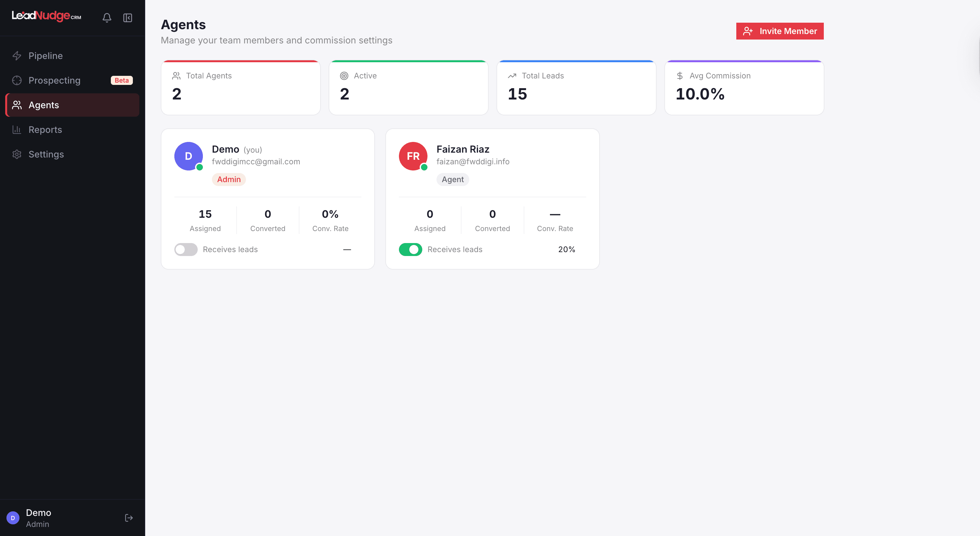The height and width of the screenshot is (536, 980).
Task: Click the email faizan@fwddigi.info
Action: (x=473, y=162)
